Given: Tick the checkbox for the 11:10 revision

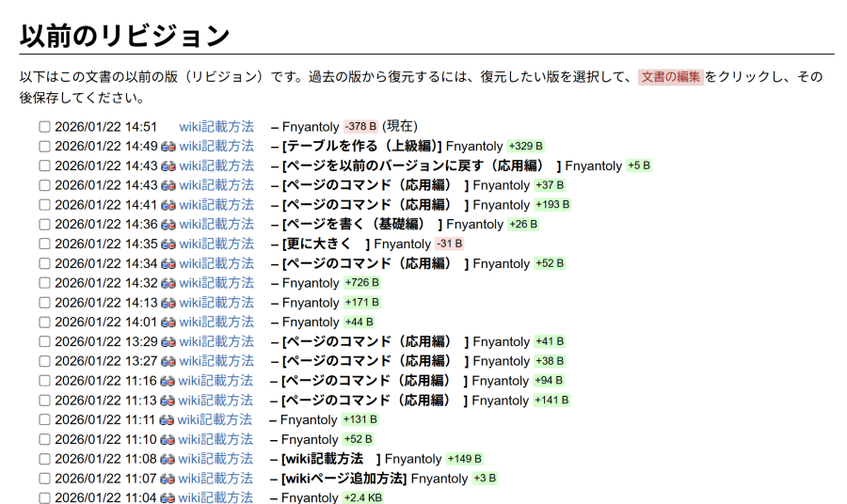Looking at the screenshot, I should coord(44,440).
